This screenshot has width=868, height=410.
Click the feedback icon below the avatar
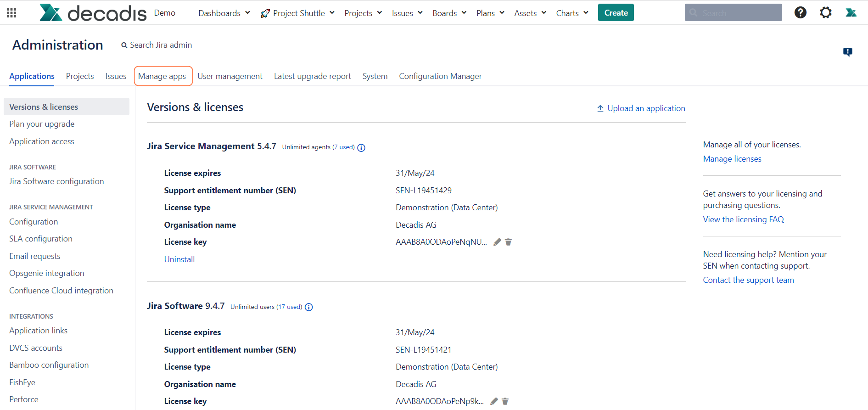[847, 52]
